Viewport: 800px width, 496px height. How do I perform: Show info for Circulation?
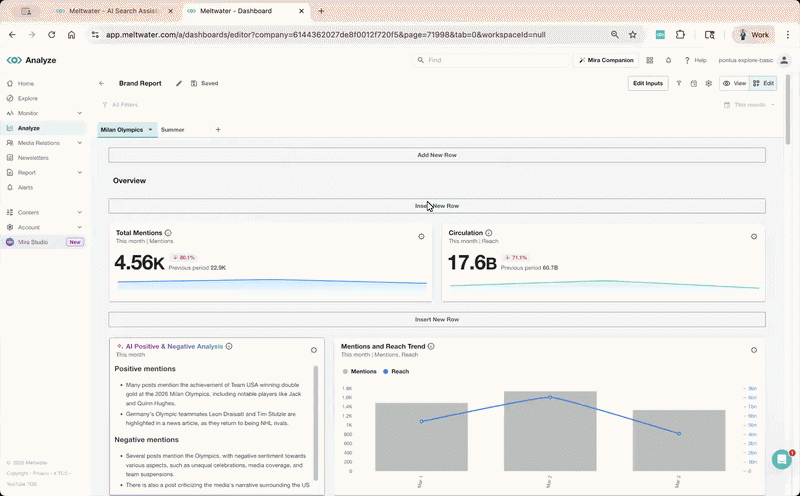pos(489,233)
